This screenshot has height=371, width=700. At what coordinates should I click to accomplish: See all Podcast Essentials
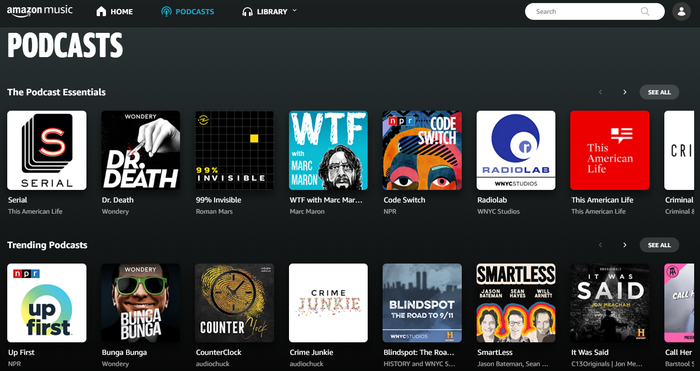pos(659,92)
